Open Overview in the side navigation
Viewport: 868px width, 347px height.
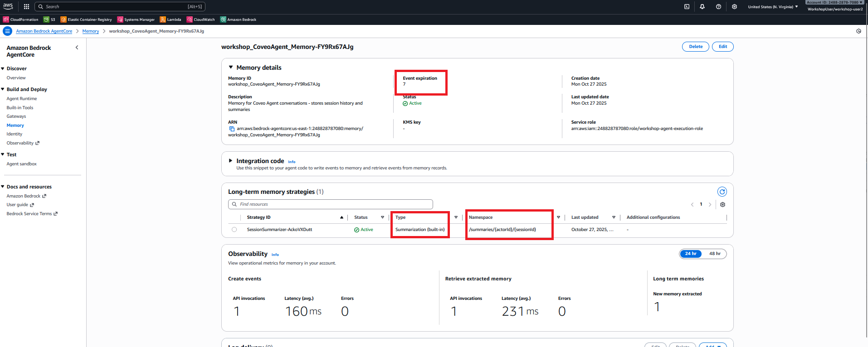pyautogui.click(x=16, y=78)
